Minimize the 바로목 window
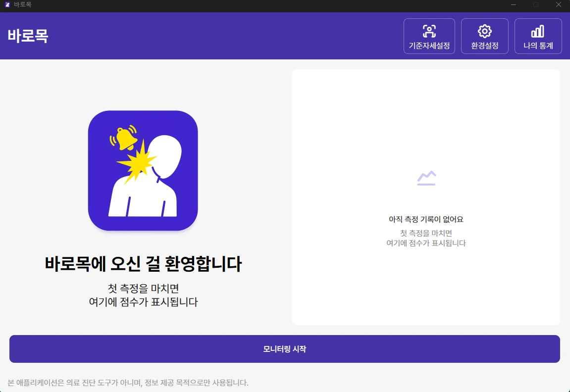This screenshot has height=392, width=570. coord(513,5)
